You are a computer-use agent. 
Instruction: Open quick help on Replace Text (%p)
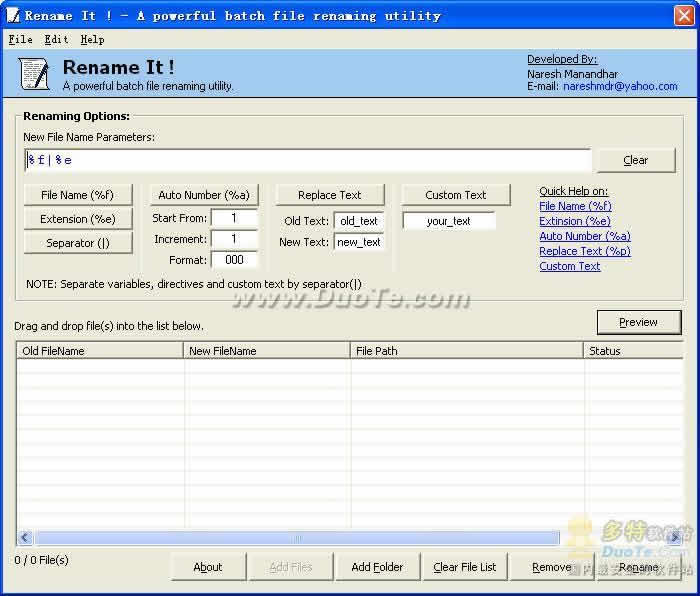point(585,251)
